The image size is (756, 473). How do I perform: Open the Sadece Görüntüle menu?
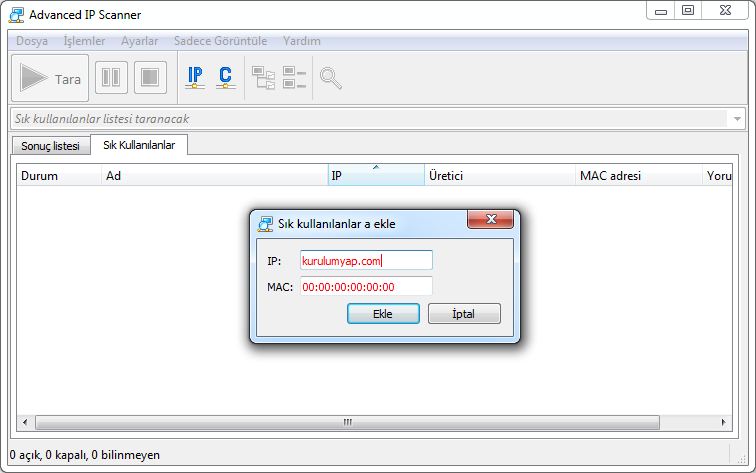click(220, 41)
